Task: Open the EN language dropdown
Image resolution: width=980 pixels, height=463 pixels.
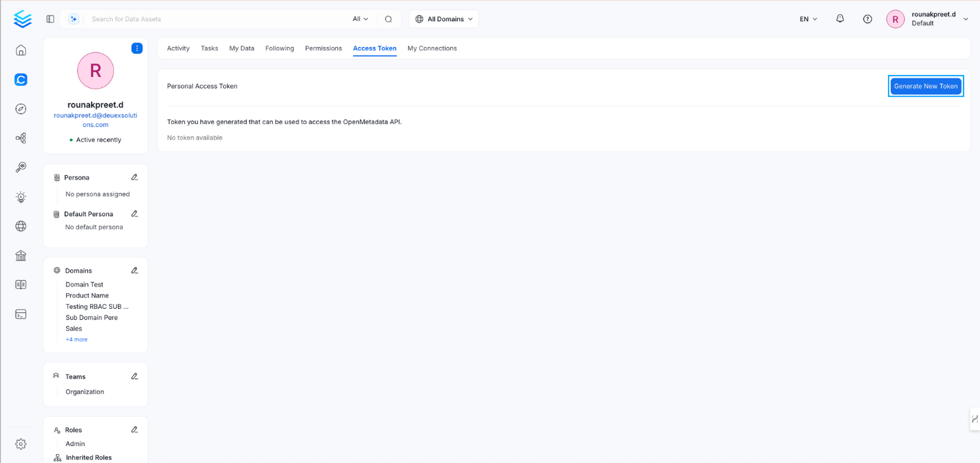Action: pyautogui.click(x=808, y=19)
